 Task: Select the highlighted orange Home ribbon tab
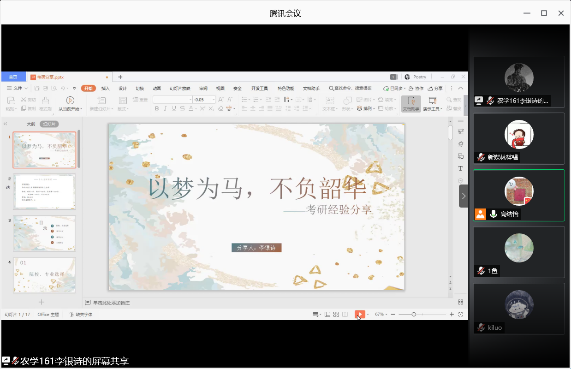[88, 88]
